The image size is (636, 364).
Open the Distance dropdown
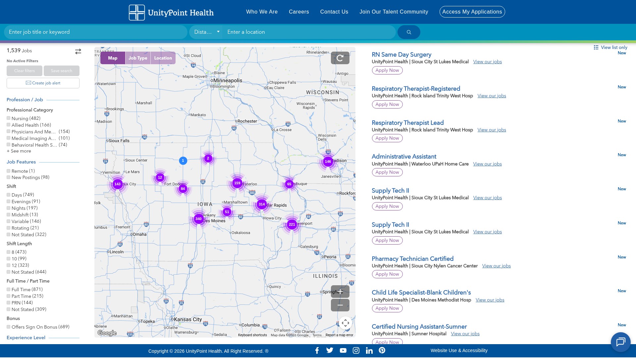[x=207, y=32]
